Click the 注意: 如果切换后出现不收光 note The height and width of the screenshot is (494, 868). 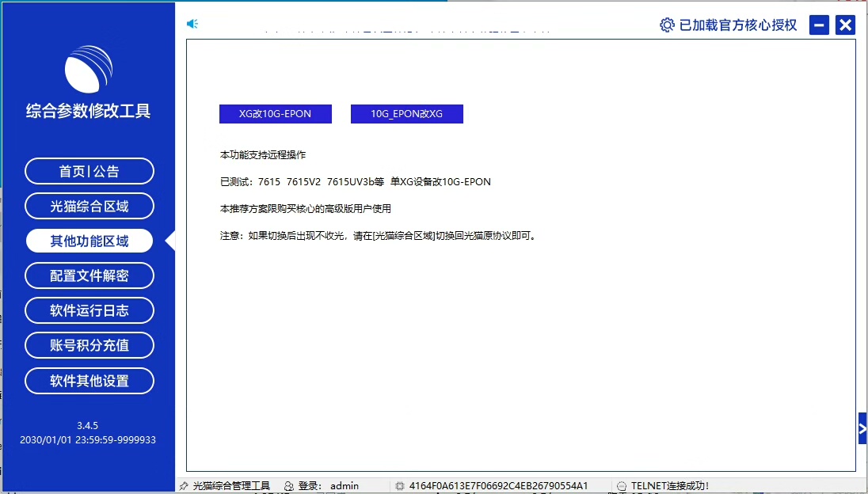click(379, 236)
